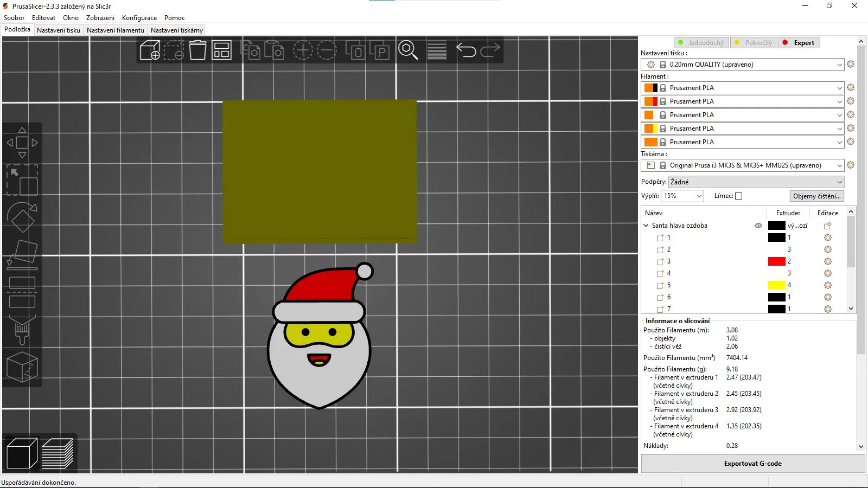868x488 pixels.
Task: Click the red extruder swatch for part 3
Action: point(777,261)
